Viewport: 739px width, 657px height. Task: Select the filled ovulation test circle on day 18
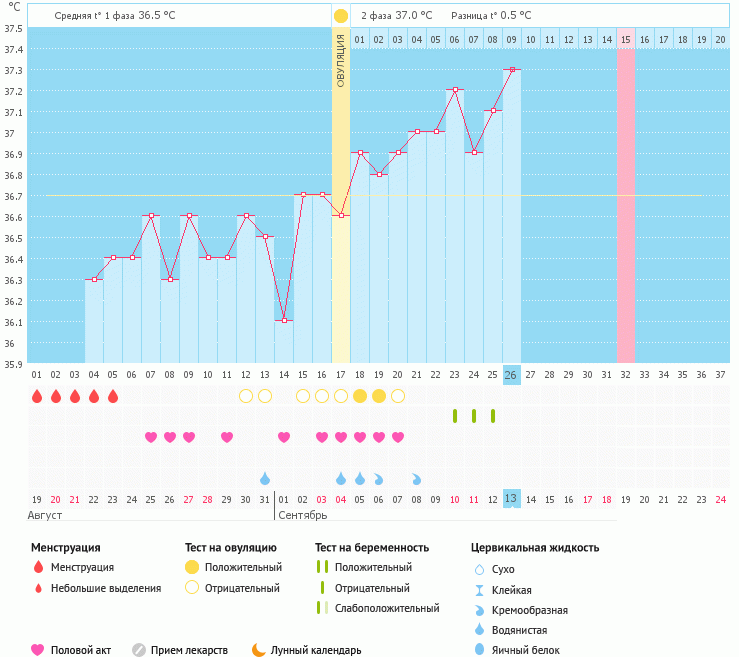tap(360, 396)
